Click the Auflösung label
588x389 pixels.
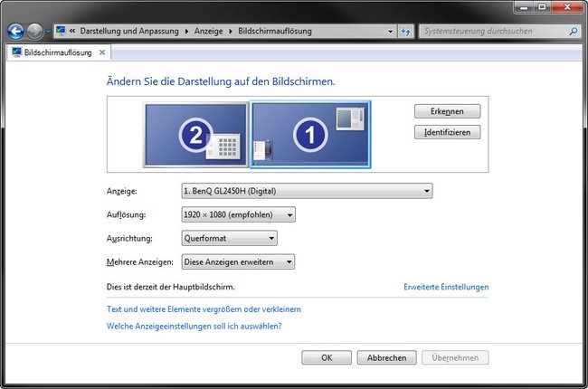click(126, 214)
